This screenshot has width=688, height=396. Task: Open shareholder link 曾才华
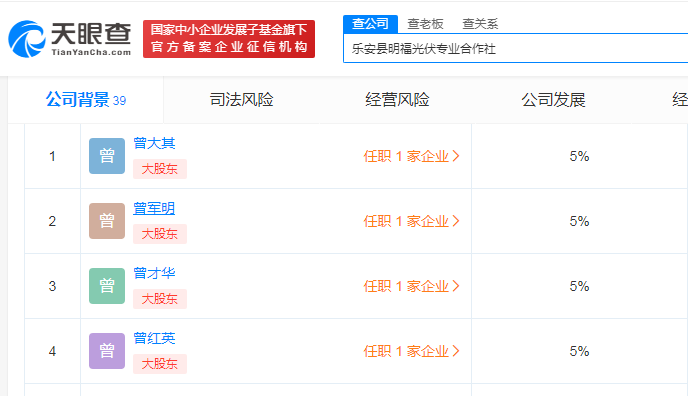coord(154,273)
